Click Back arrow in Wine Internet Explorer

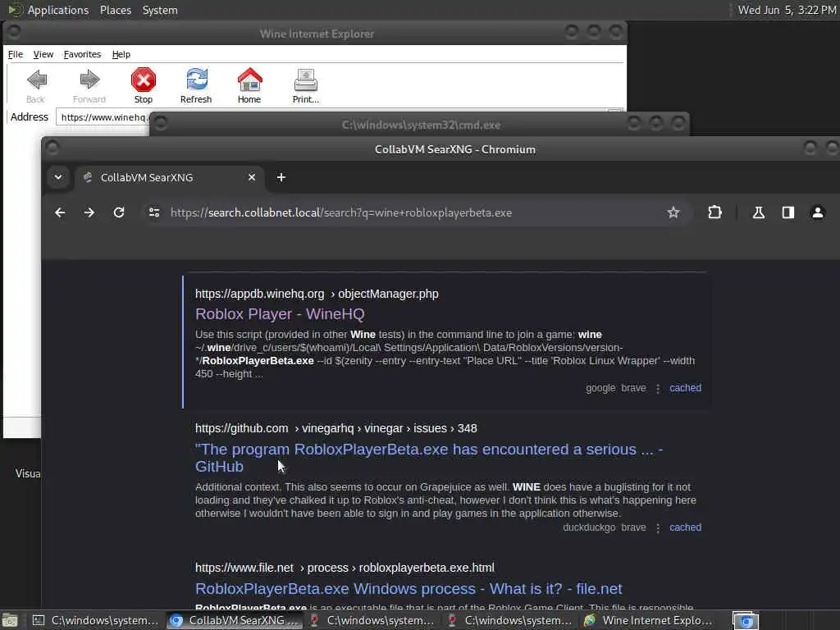36,80
